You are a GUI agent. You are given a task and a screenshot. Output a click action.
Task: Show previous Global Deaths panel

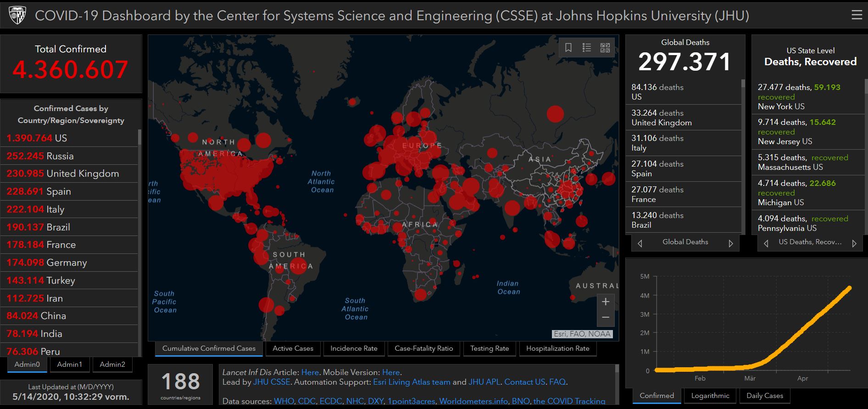coord(640,243)
